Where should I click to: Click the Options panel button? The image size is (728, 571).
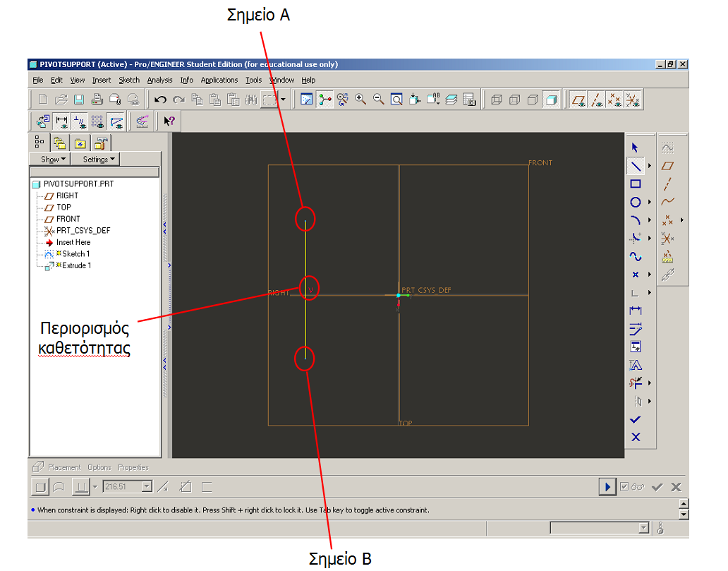click(x=99, y=467)
